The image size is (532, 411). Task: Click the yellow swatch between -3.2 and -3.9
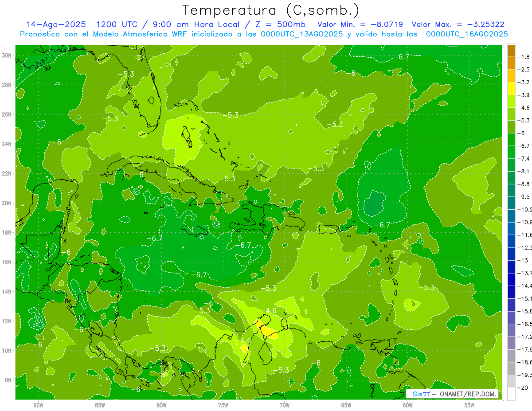[512, 89]
